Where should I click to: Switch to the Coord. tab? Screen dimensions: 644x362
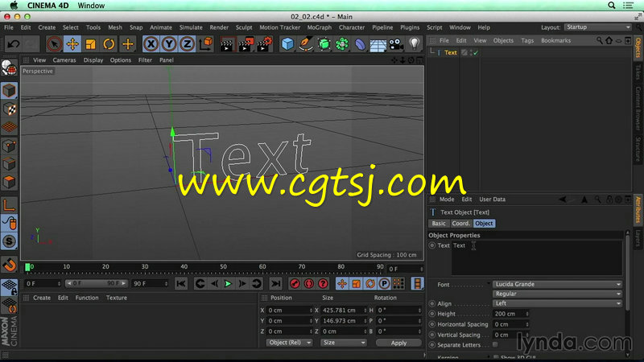(x=460, y=224)
